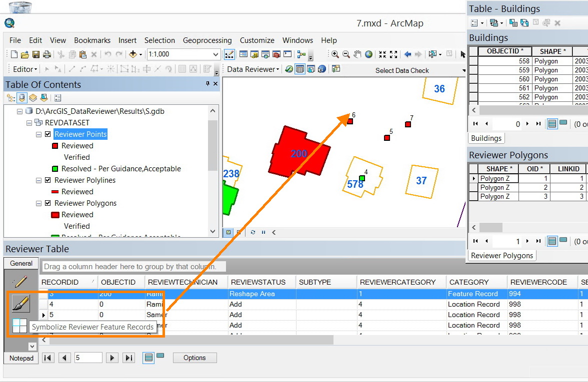This screenshot has height=382, width=588.
Task: Open Table Options dropdown in Table window
Action: (x=477, y=23)
